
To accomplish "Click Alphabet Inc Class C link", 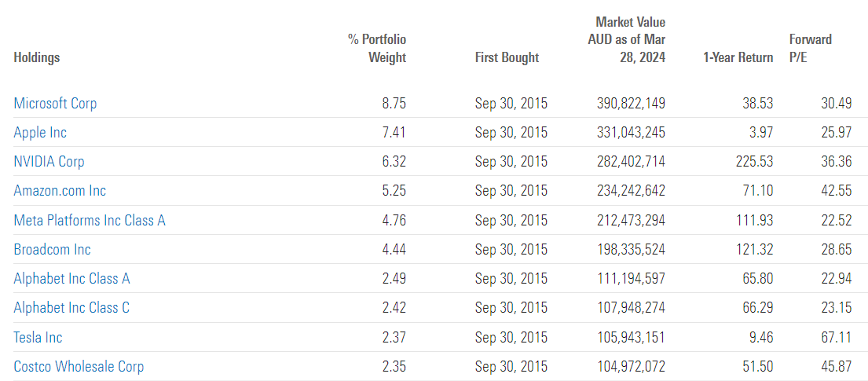I will pyautogui.click(x=72, y=308).
